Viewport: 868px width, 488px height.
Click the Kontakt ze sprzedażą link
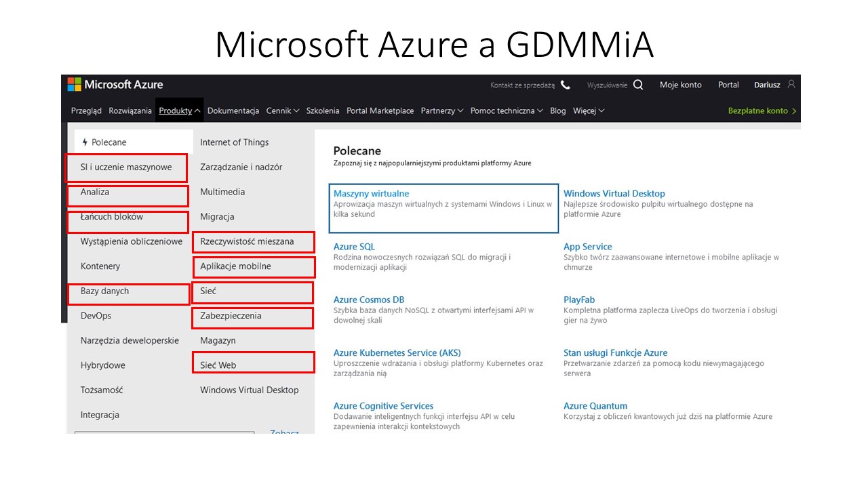pyautogui.click(x=522, y=85)
